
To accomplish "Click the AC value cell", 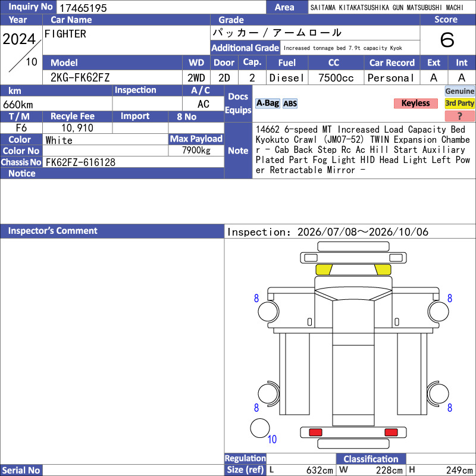I will [203, 104].
